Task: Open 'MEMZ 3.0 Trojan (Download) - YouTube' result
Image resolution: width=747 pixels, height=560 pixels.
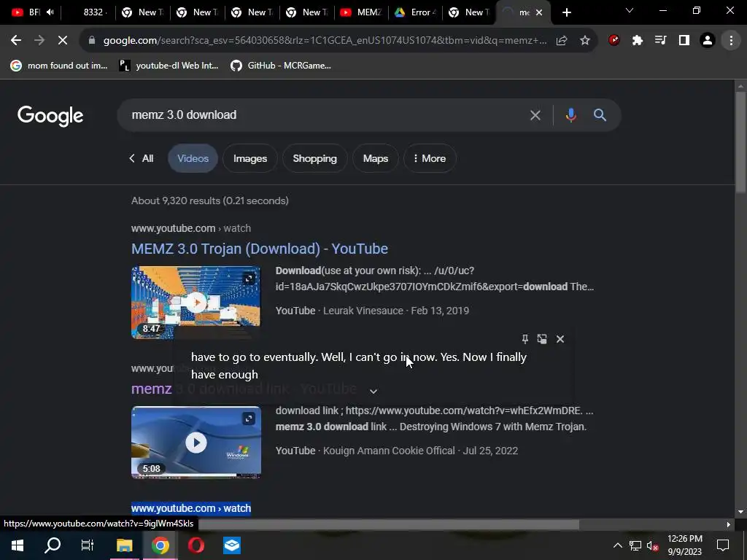Action: coord(260,249)
